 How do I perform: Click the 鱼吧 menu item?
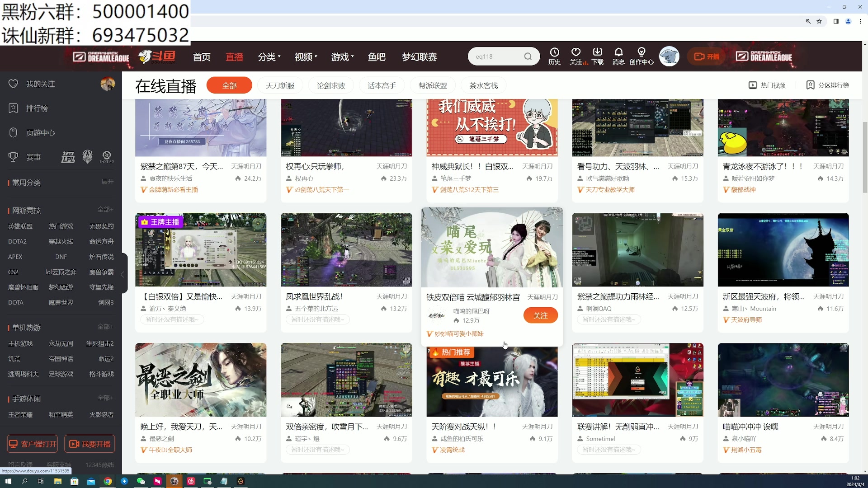pyautogui.click(x=377, y=57)
